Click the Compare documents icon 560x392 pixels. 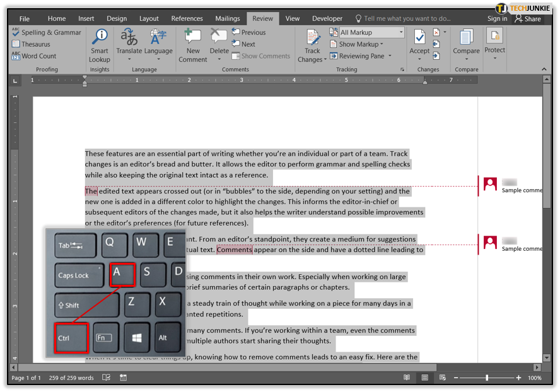pyautogui.click(x=466, y=37)
